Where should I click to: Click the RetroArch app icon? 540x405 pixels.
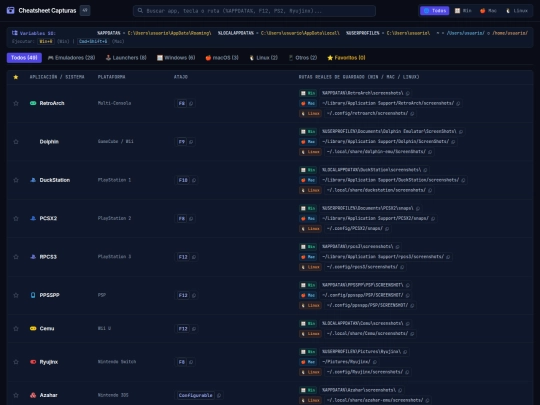coord(33,103)
